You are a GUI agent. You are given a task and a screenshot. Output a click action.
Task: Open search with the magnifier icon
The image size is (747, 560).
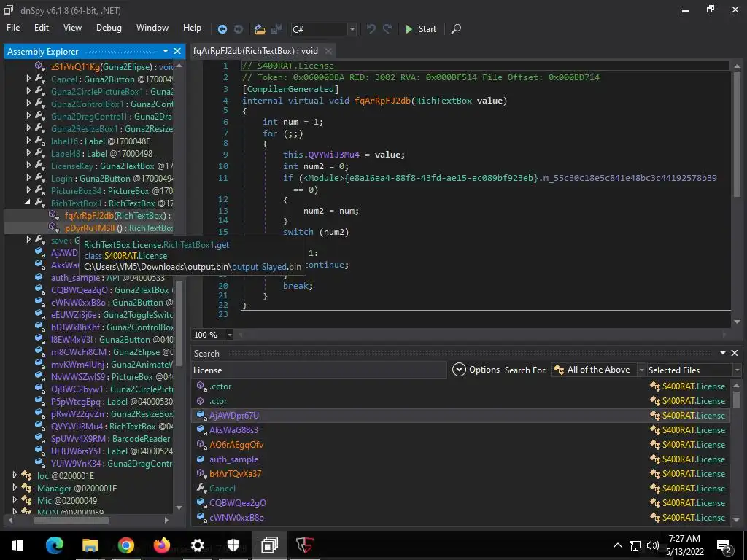456,29
